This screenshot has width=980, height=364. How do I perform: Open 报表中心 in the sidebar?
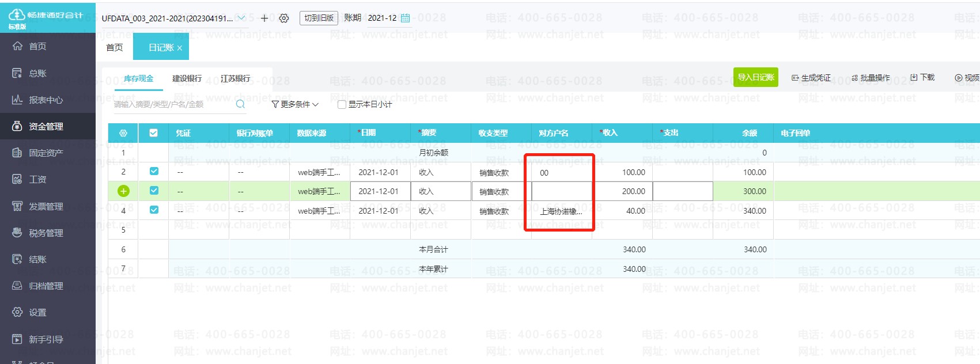coord(46,100)
